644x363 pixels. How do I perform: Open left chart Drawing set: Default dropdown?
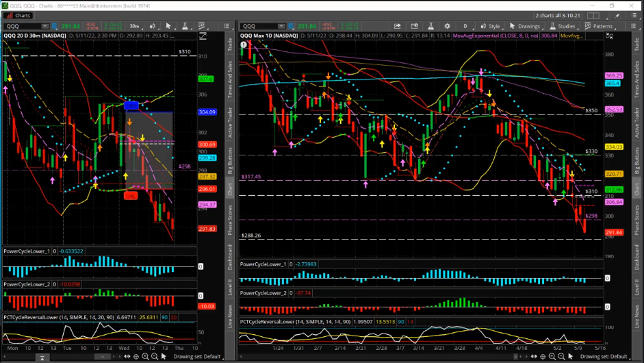click(x=198, y=356)
